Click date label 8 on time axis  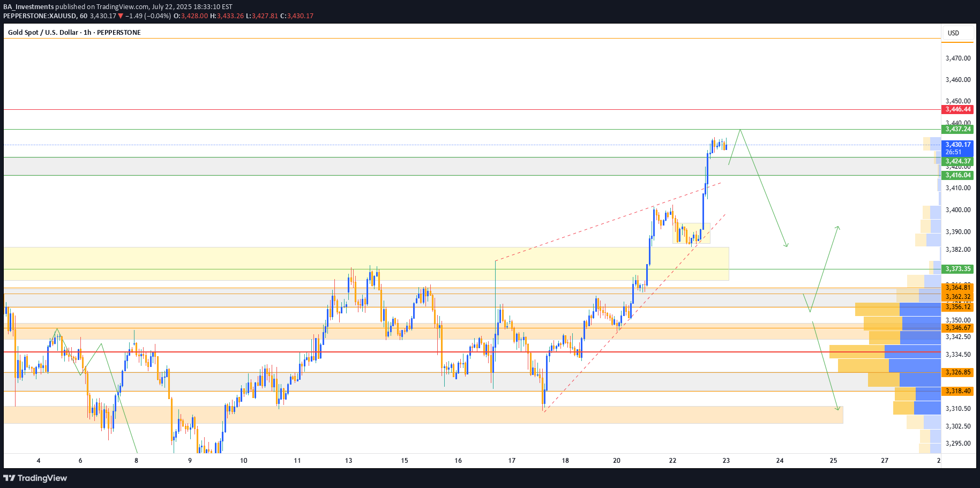136,461
